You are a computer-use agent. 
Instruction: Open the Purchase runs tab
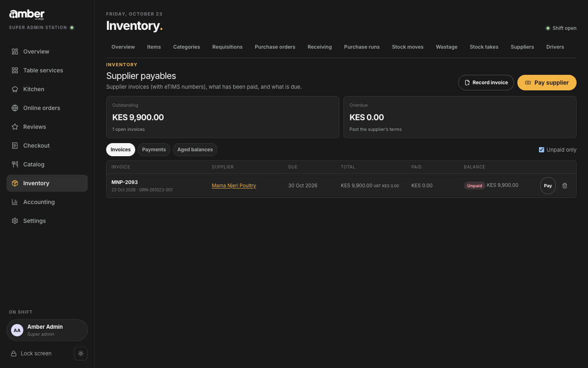coord(362,47)
